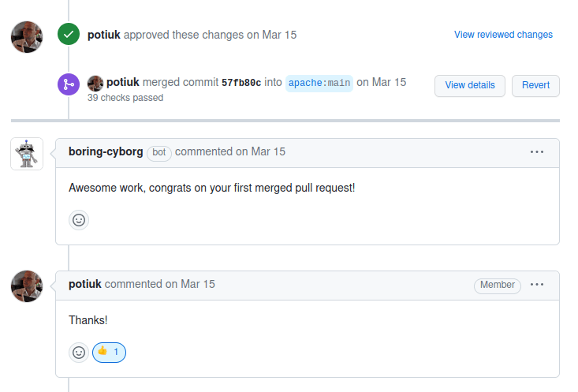578x392 pixels.
Task: Open the apache:main branch label
Action: (x=319, y=84)
